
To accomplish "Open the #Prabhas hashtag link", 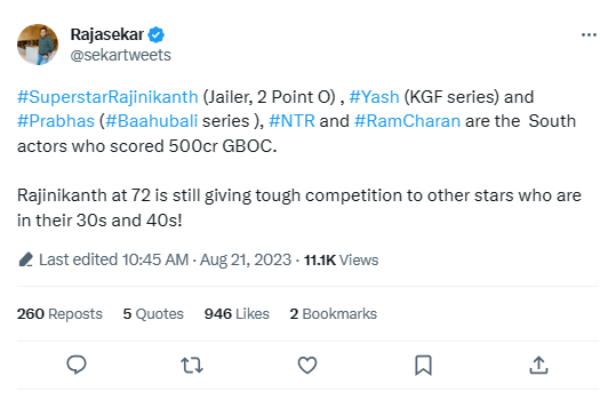I will (52, 120).
